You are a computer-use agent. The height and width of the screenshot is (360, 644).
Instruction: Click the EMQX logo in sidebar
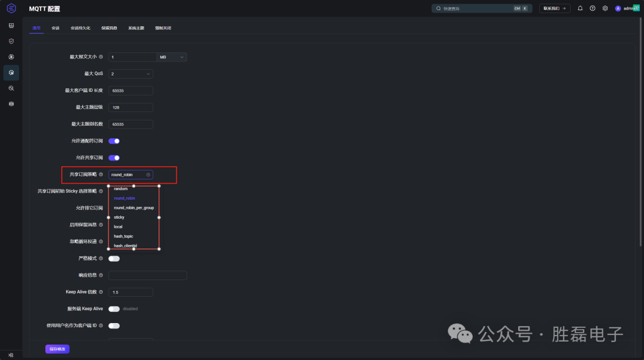click(11, 8)
